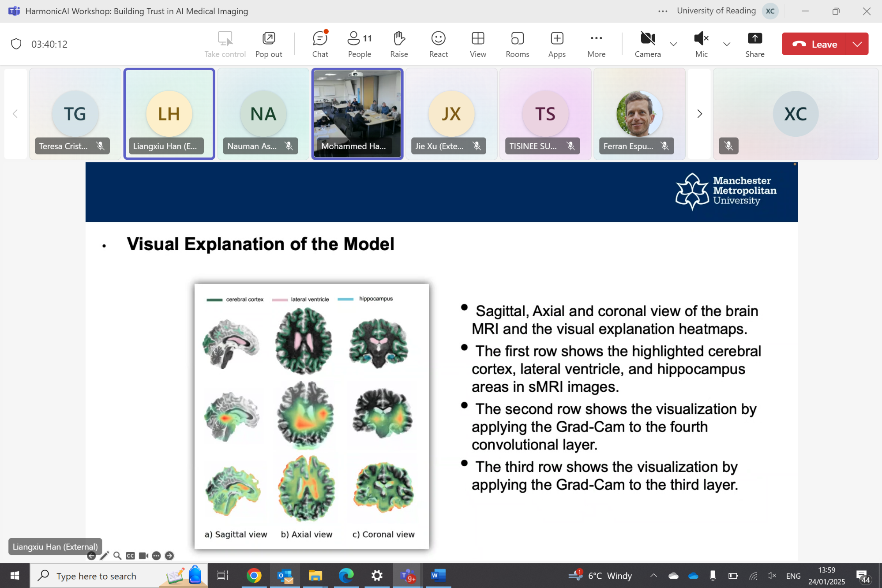Open Google Chrome from taskbar
Screen dimensions: 882x588
254,576
